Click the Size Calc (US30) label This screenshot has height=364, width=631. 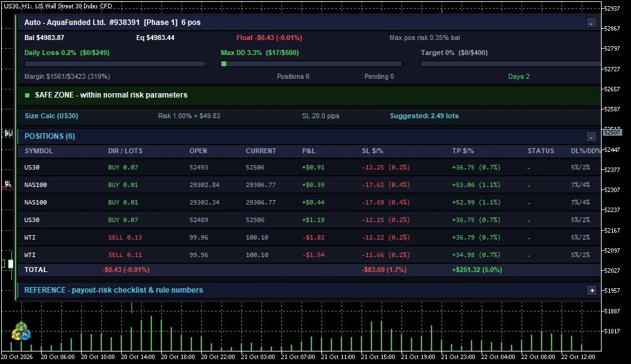[51, 116]
